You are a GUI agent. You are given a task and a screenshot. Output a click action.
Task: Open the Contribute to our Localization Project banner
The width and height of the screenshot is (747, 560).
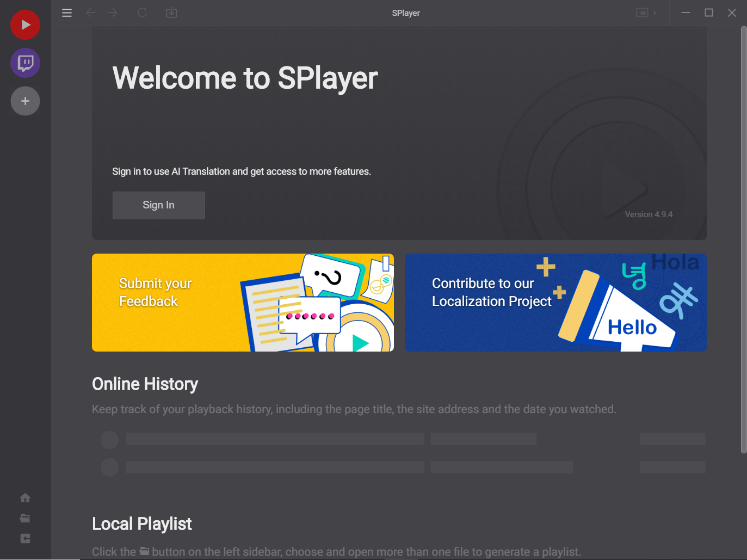point(555,303)
